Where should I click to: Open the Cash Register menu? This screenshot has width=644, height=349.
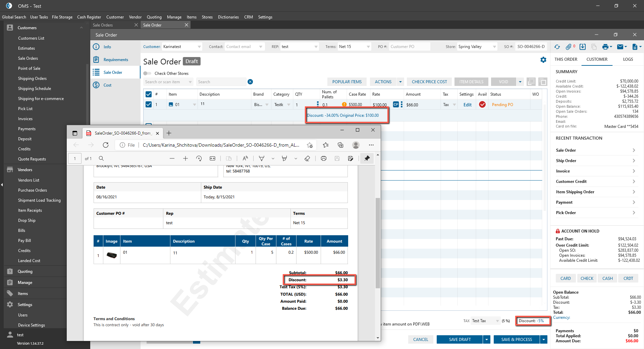click(x=89, y=17)
